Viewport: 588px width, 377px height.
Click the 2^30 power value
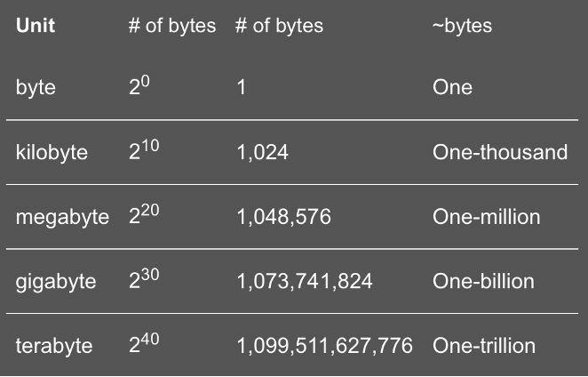(x=144, y=279)
